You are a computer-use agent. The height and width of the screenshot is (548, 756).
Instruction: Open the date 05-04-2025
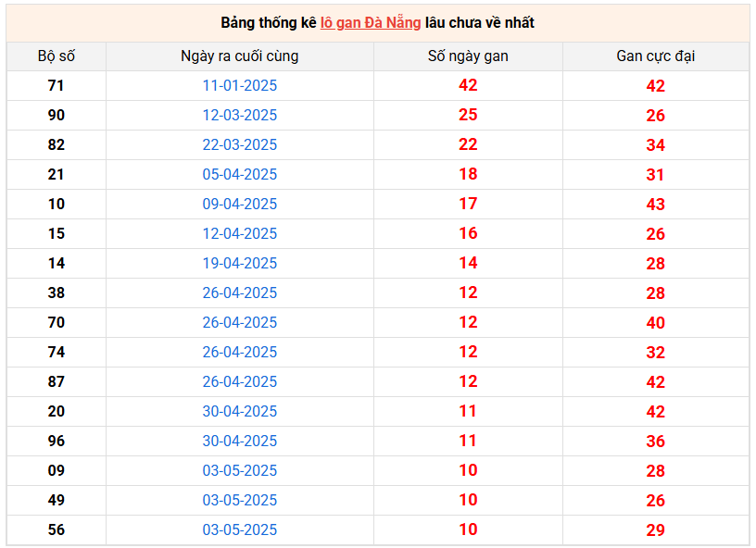pyautogui.click(x=239, y=174)
